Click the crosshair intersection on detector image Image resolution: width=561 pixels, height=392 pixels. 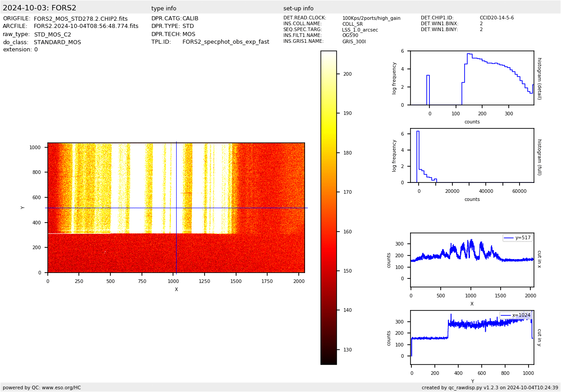[176, 208]
